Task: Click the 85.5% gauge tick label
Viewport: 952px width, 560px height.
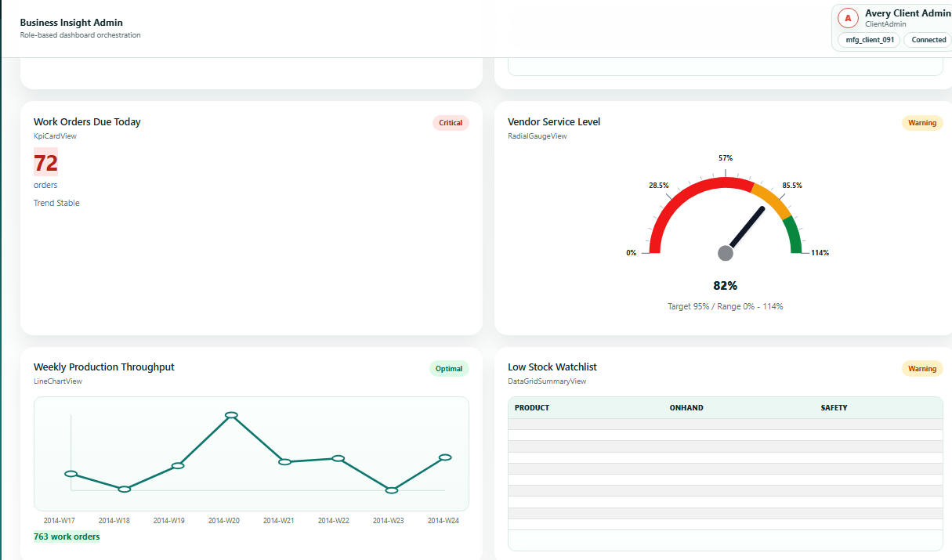Action: point(792,186)
